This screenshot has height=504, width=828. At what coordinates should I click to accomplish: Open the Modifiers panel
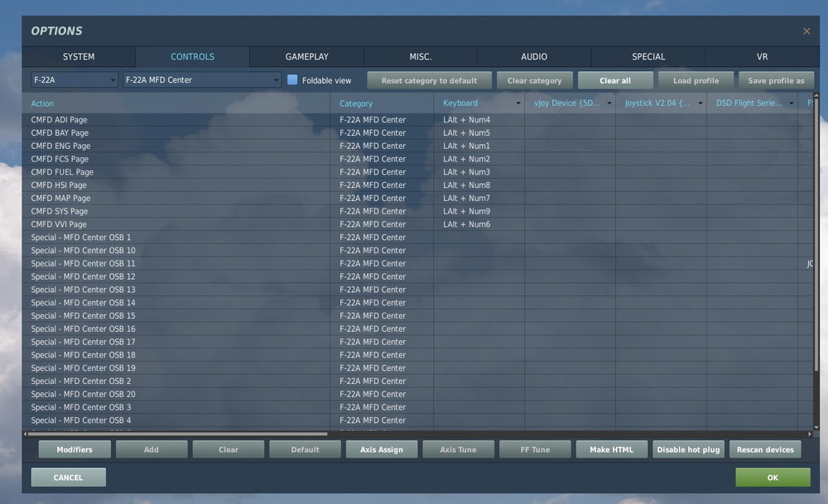pos(75,449)
